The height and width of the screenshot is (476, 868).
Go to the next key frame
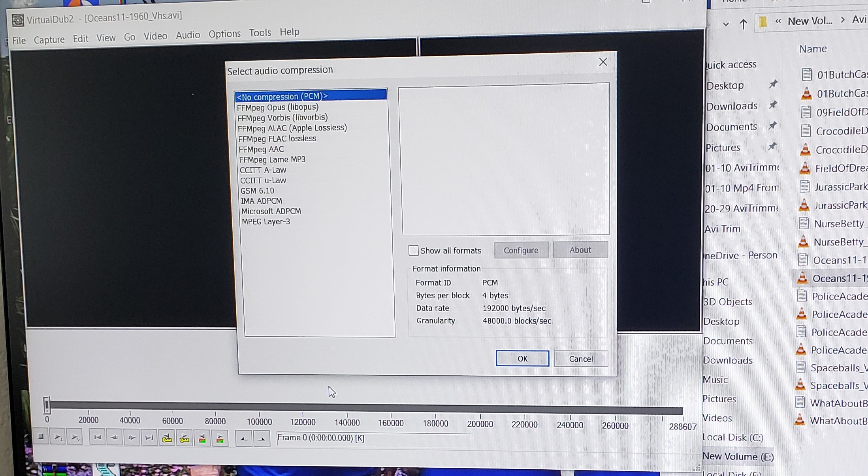185,438
